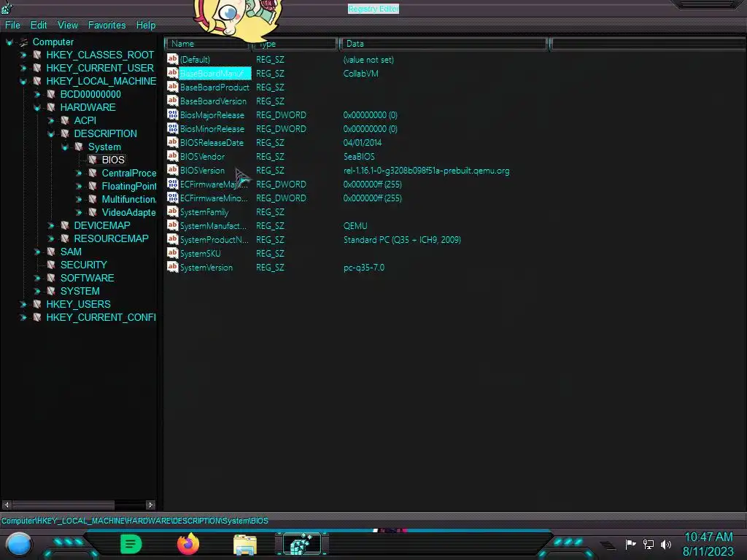747x560 pixels.
Task: Expand the DEVICEMAP key arrow
Action: pyautogui.click(x=50, y=225)
